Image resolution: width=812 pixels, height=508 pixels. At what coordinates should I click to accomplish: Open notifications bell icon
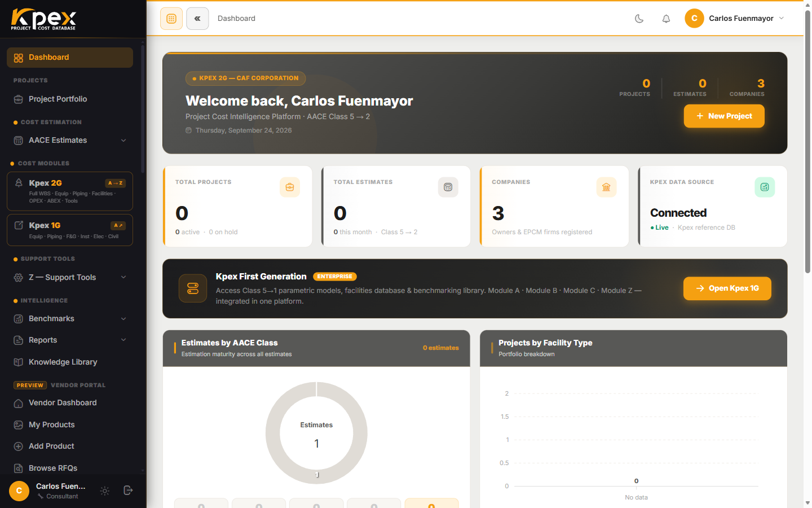[x=666, y=19]
